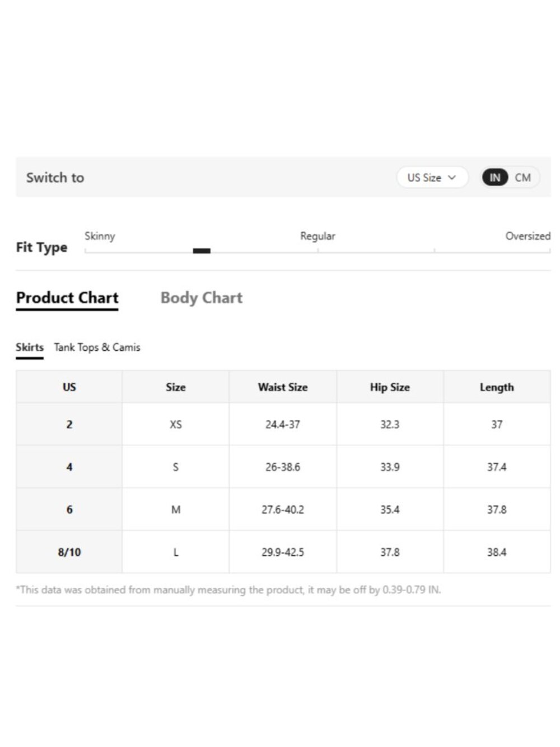
Task: Show the Tank Tops & Camis chart
Action: [97, 347]
